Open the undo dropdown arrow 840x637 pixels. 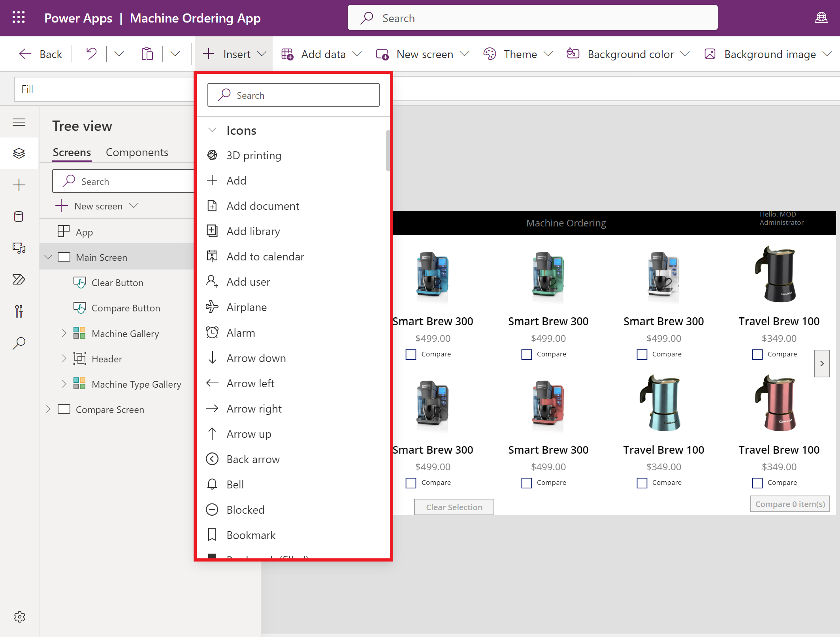(119, 54)
